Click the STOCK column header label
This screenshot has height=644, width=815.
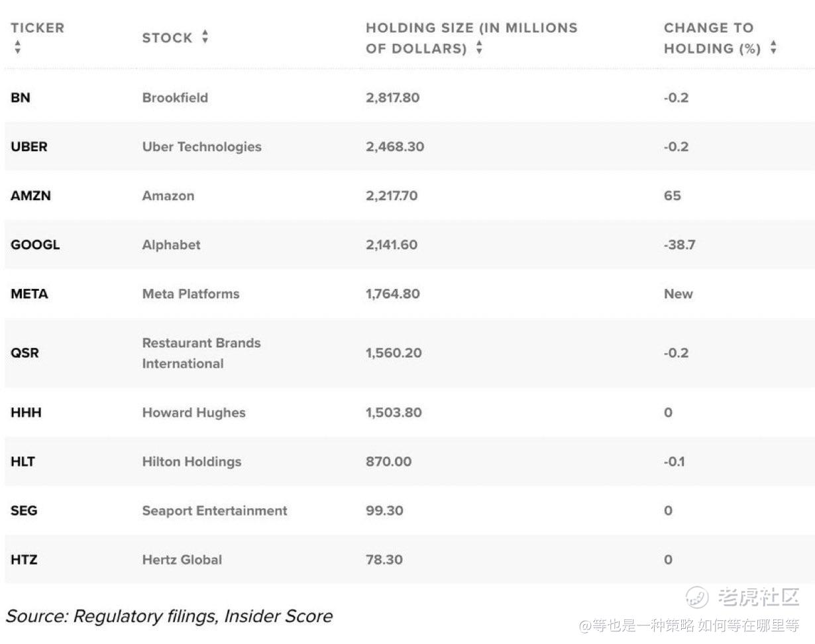[167, 38]
